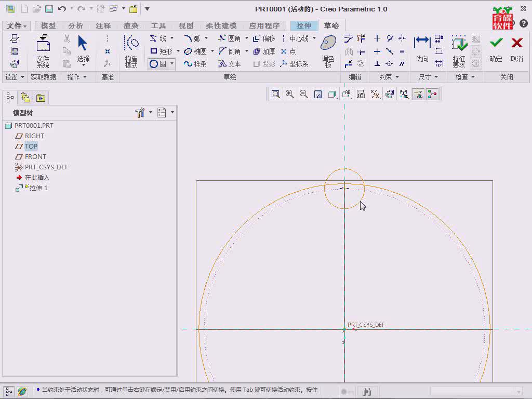
Task: Click the vertical constraint icon
Action: coord(377,38)
